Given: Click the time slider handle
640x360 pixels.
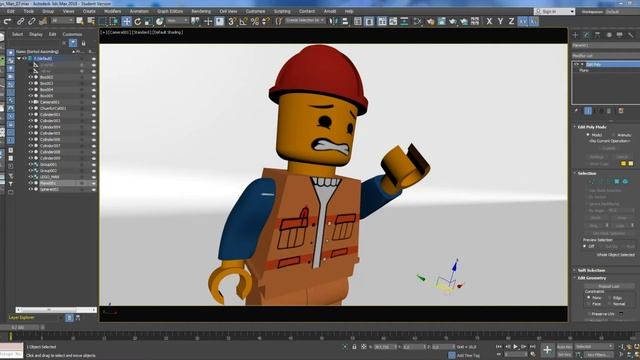Looking at the screenshot, I should pos(20,327).
